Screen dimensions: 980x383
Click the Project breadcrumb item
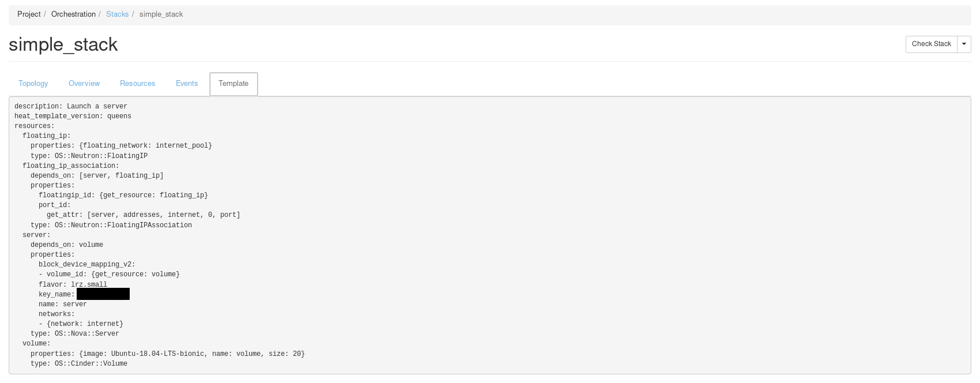click(x=29, y=14)
